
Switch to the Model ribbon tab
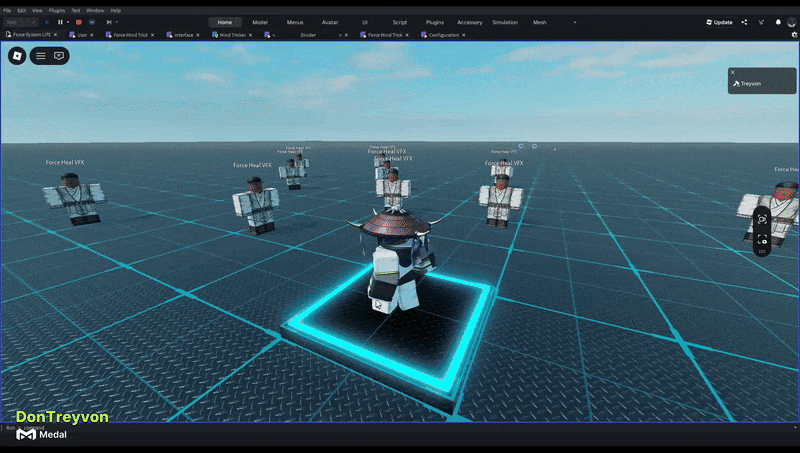(x=259, y=22)
